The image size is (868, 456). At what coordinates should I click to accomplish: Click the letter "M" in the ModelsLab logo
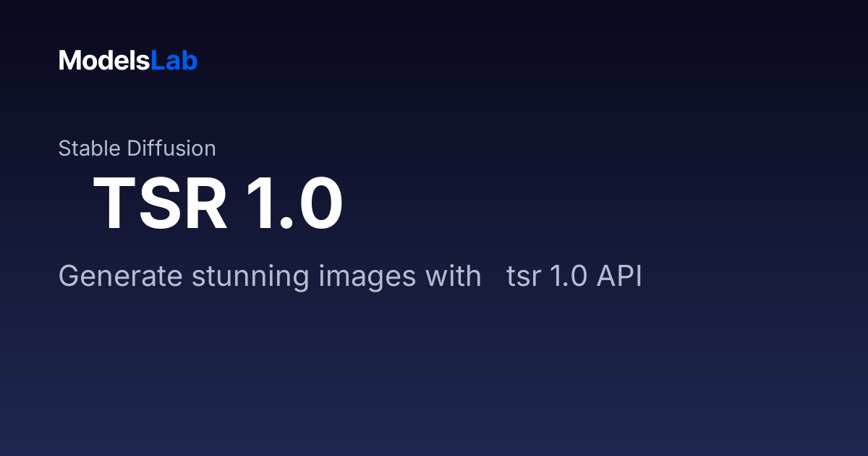click(x=69, y=61)
